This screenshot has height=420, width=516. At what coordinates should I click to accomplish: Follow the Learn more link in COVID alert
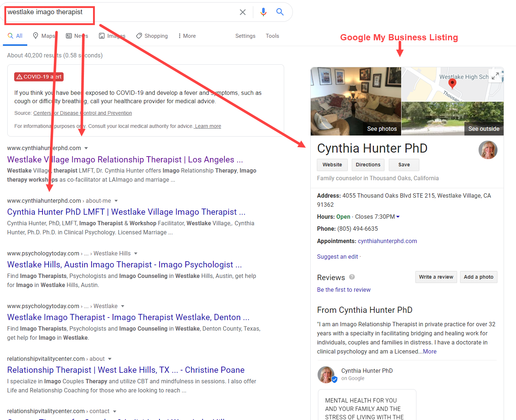207,126
